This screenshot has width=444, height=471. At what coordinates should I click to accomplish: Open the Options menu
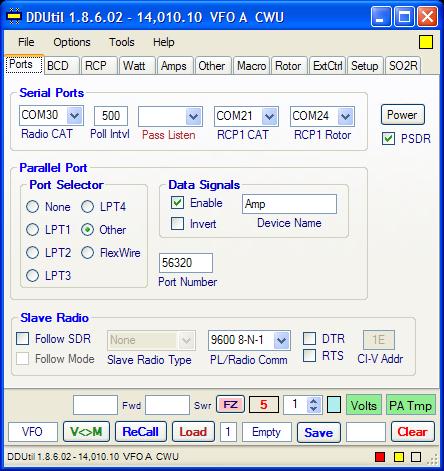(x=72, y=42)
